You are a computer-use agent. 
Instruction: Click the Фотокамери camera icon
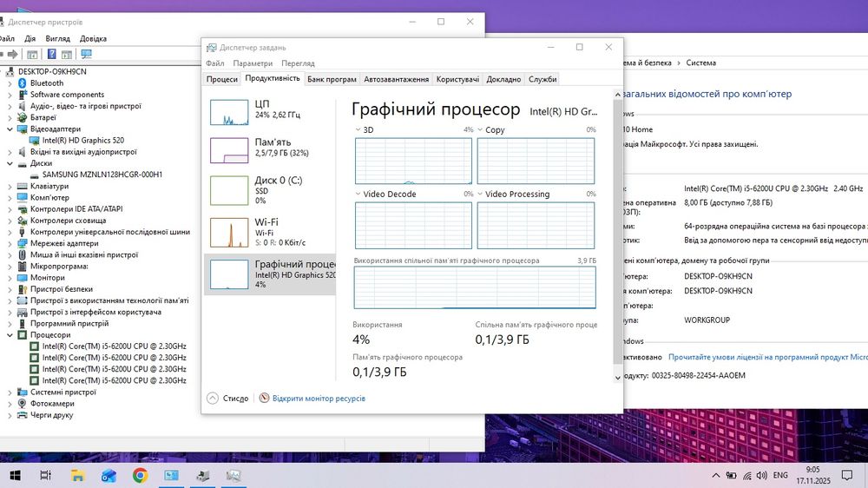[23, 403]
